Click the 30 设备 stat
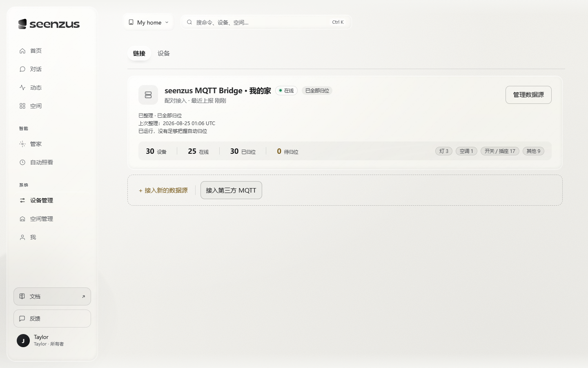The height and width of the screenshot is (368, 588). 156,151
